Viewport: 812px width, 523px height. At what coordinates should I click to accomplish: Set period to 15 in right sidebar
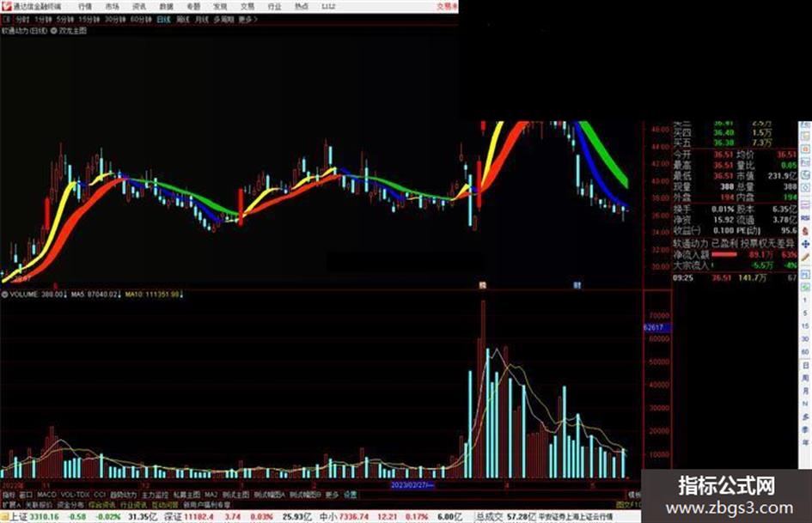[x=805, y=325]
